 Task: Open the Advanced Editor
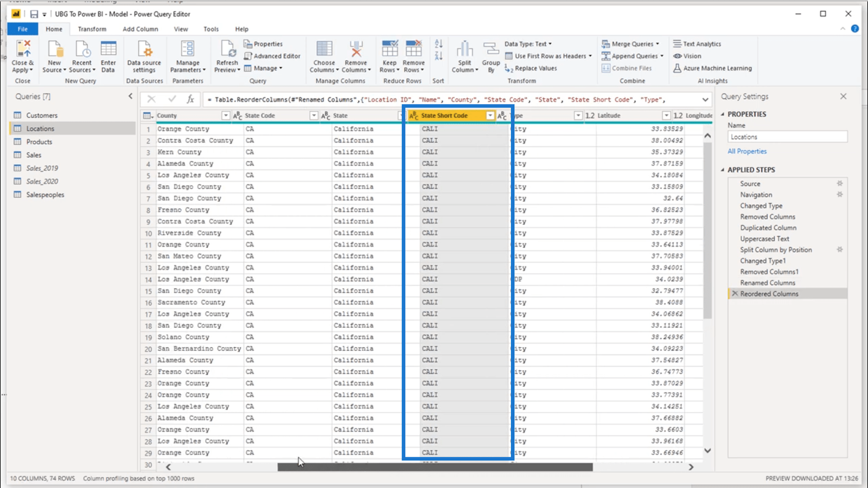[x=272, y=56]
